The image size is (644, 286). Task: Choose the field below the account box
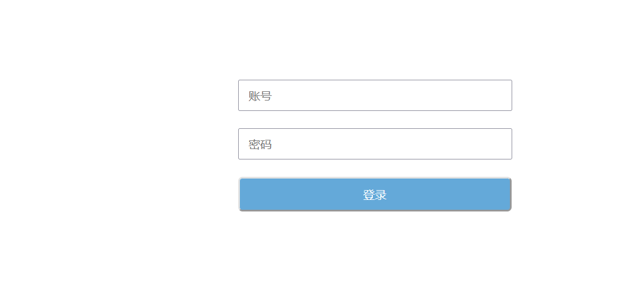click(375, 144)
